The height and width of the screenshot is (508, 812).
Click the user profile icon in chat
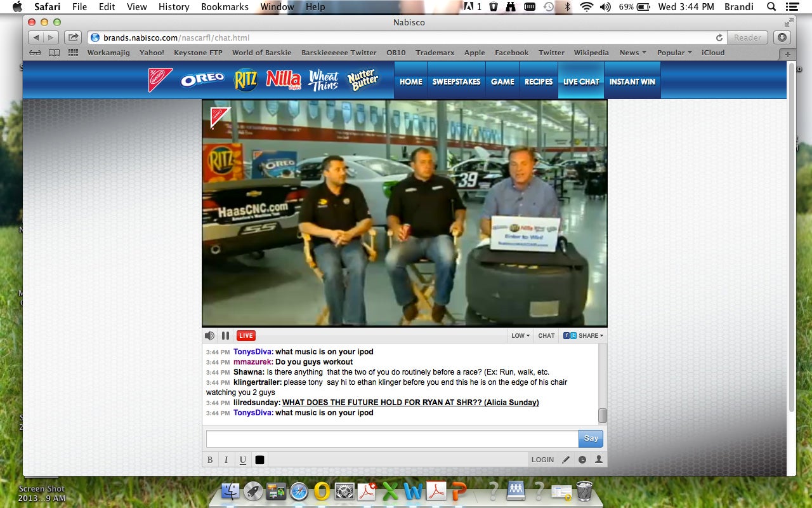click(598, 460)
